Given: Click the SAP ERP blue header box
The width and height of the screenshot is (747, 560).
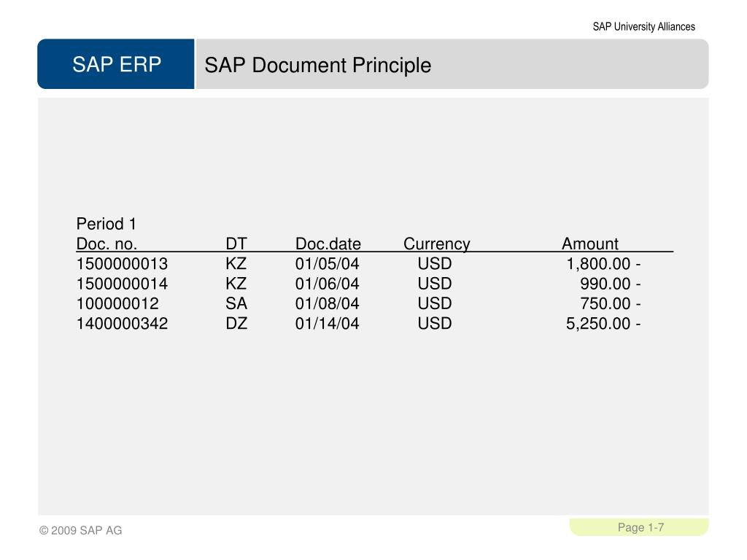Looking at the screenshot, I should click(x=116, y=64).
